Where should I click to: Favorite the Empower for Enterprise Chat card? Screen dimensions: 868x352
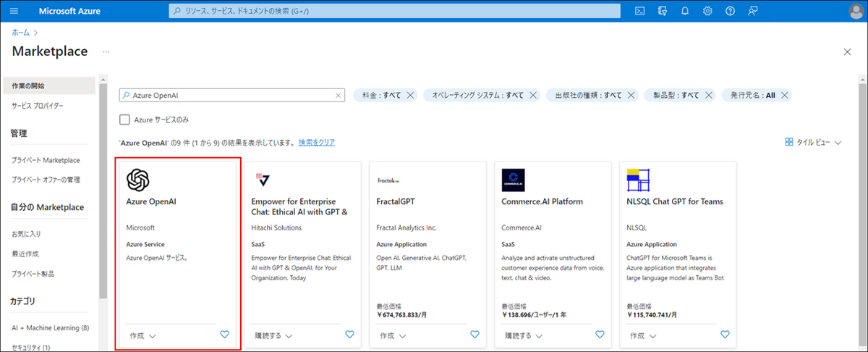click(x=349, y=335)
